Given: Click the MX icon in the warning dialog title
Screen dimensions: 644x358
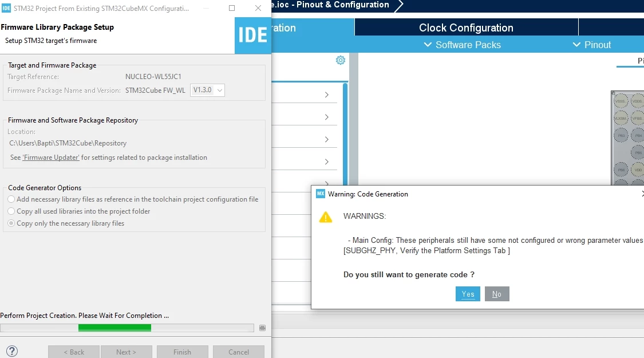Looking at the screenshot, I should click(x=321, y=194).
